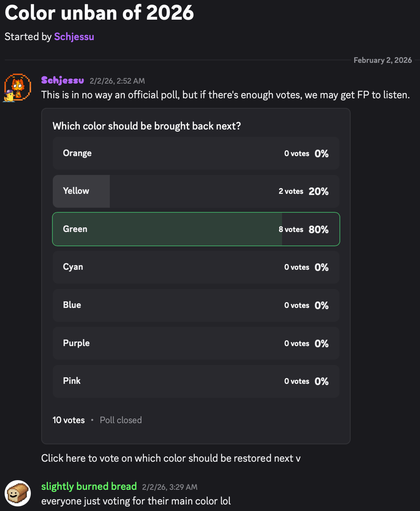Screen dimensions: 420x511
Task: Choose the Cyan poll answer
Action: click(196, 267)
